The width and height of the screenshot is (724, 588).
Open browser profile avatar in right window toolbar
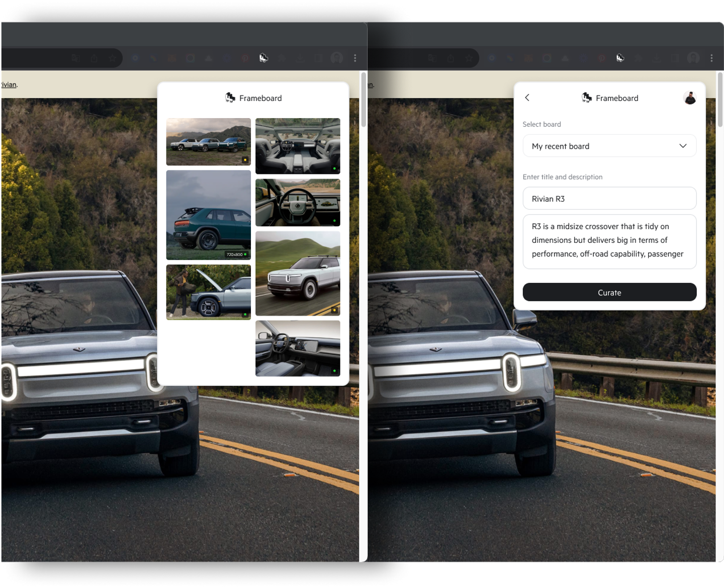point(693,58)
